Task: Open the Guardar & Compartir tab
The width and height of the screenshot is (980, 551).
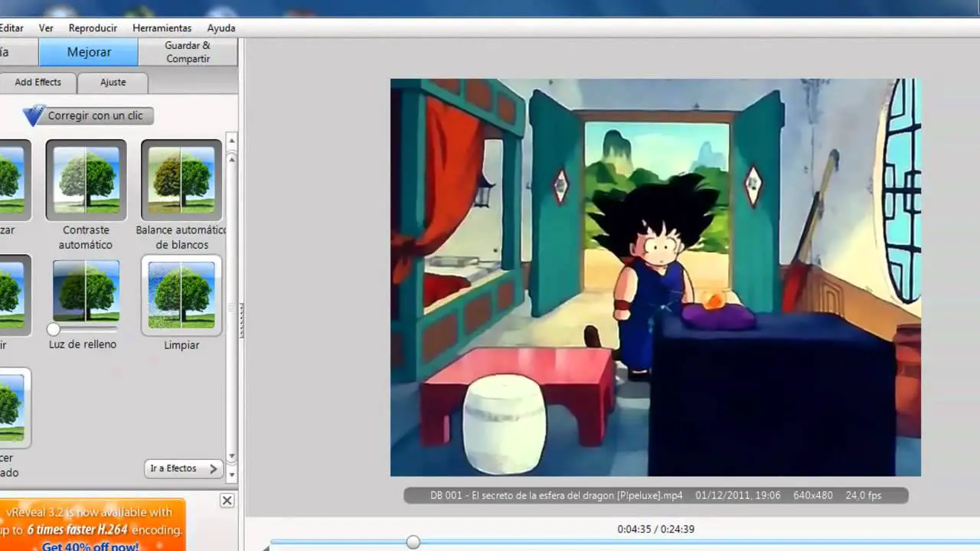Action: (188, 52)
